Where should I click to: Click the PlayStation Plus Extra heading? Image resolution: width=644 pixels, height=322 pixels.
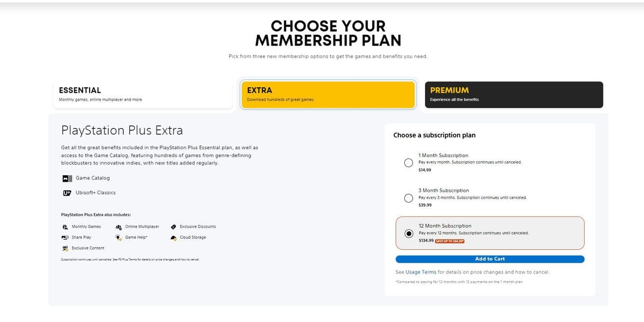point(122,130)
